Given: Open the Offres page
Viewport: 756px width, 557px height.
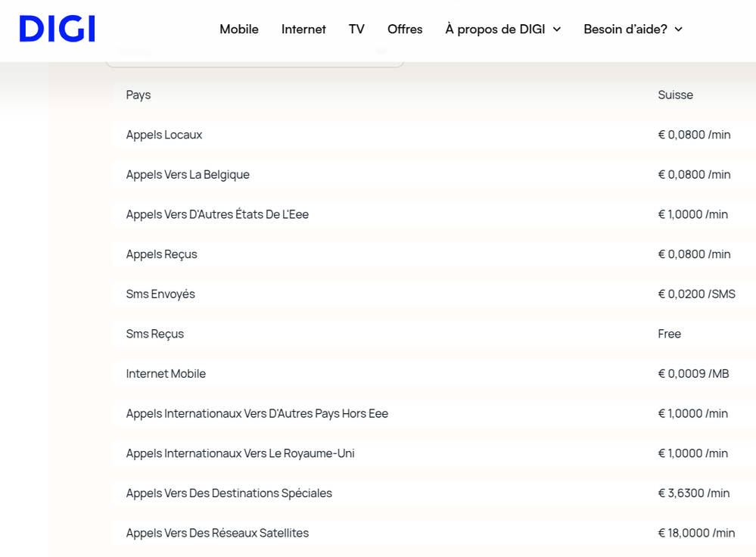Looking at the screenshot, I should pyautogui.click(x=405, y=29).
